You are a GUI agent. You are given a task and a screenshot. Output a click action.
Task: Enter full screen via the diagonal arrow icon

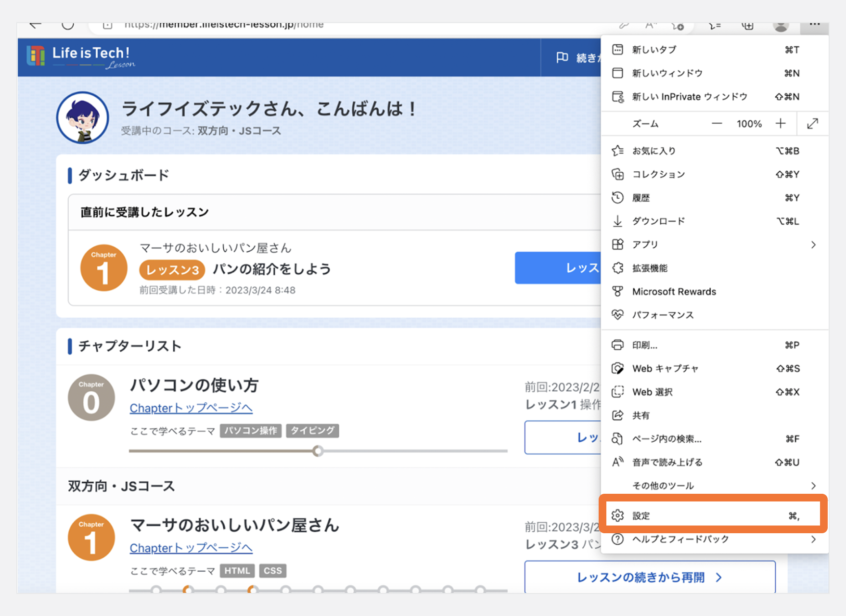813,124
